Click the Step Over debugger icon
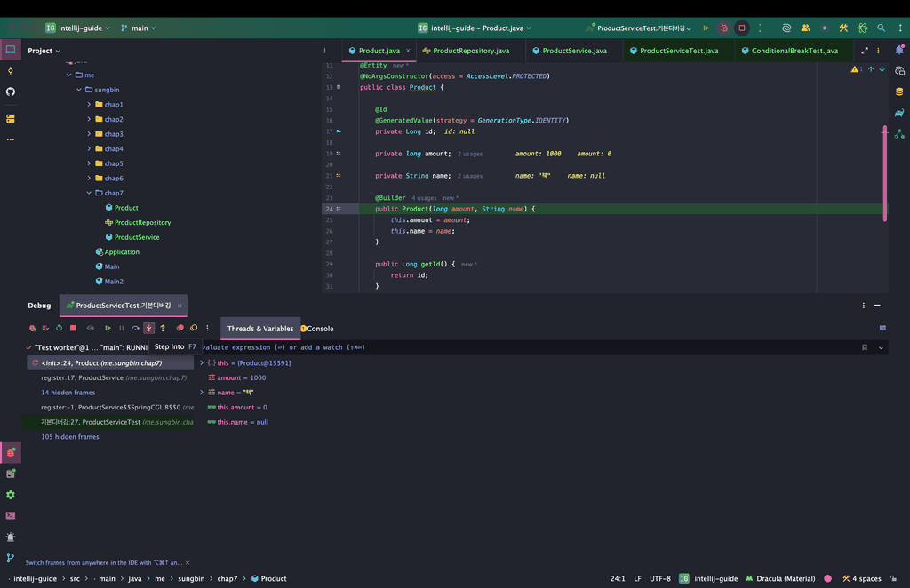Screen dimensions: 910x588 coord(136,328)
